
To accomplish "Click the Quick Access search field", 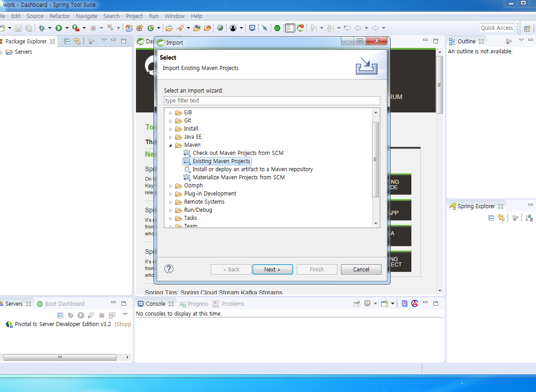I will pyautogui.click(x=497, y=28).
